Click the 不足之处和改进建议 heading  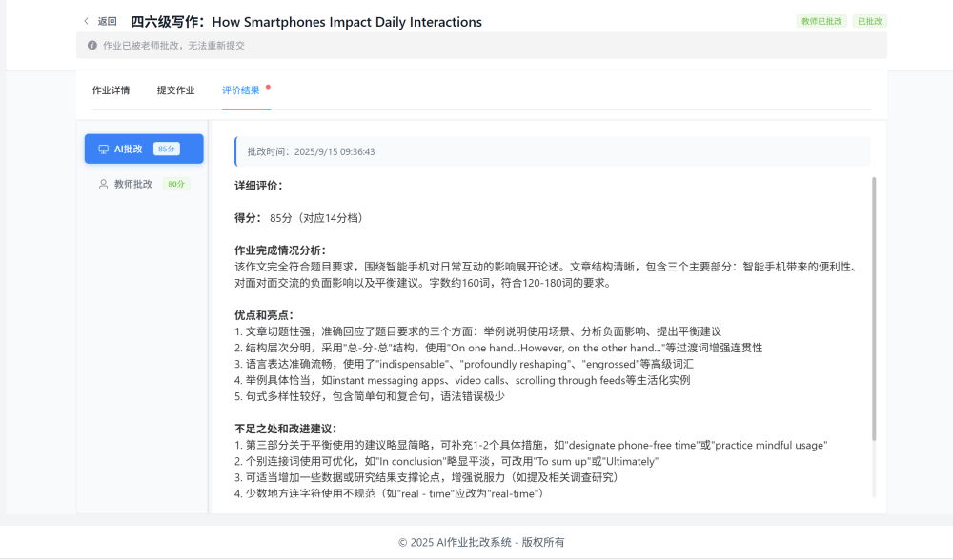pos(286,429)
